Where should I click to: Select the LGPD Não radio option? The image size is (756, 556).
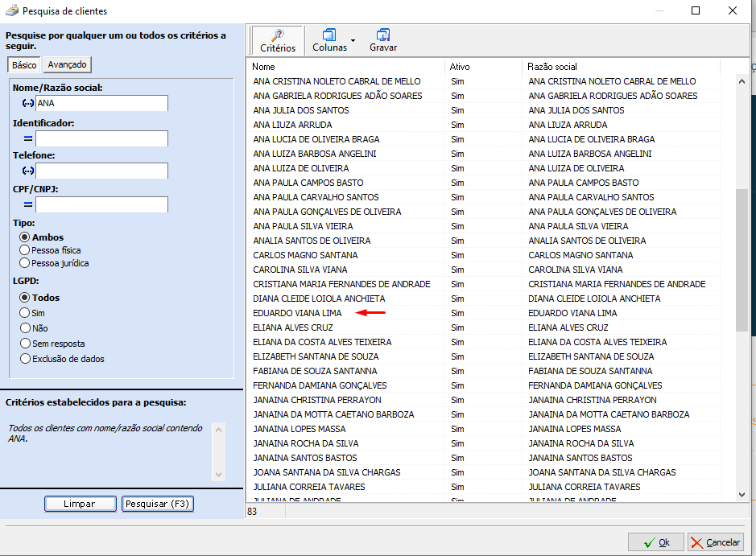[x=25, y=328]
